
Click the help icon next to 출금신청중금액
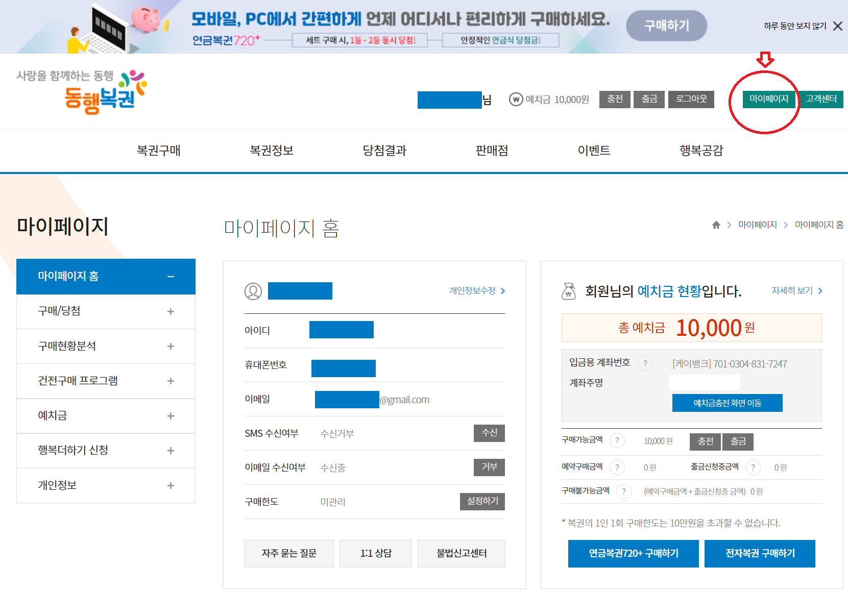point(753,467)
